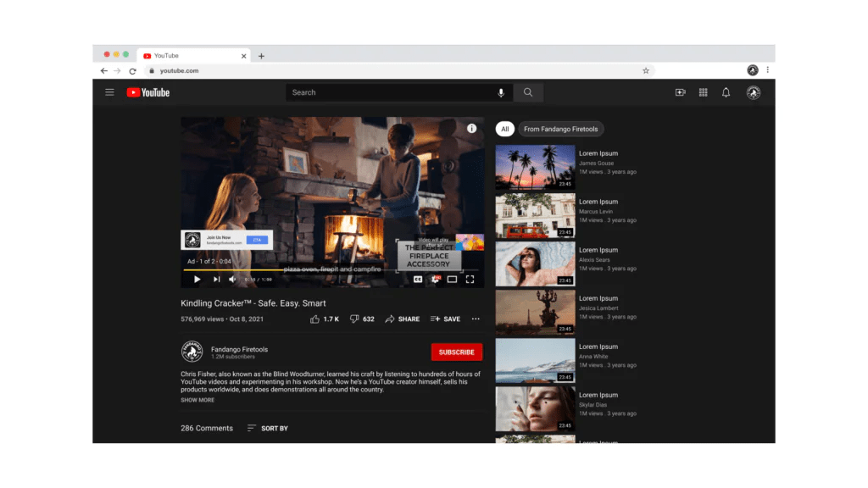Click the red SUBSCRIBE button
Image resolution: width=868 pixels, height=488 pixels.
click(x=457, y=352)
